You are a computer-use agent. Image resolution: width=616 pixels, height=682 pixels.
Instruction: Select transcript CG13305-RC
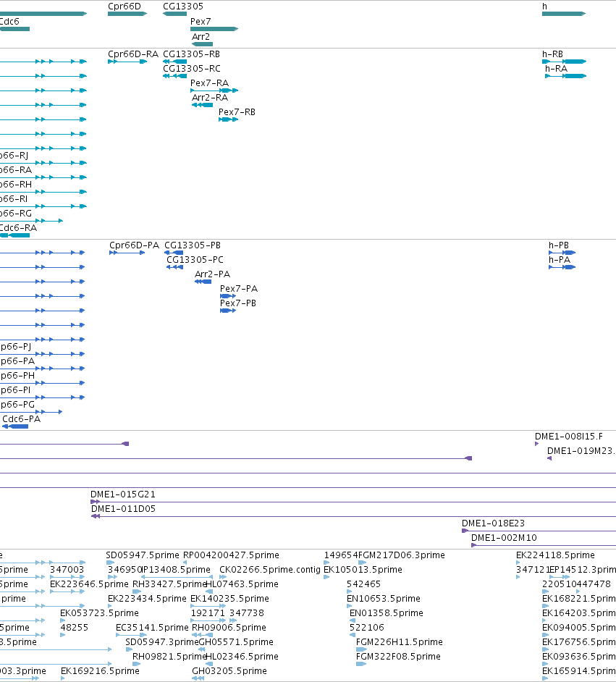click(174, 76)
